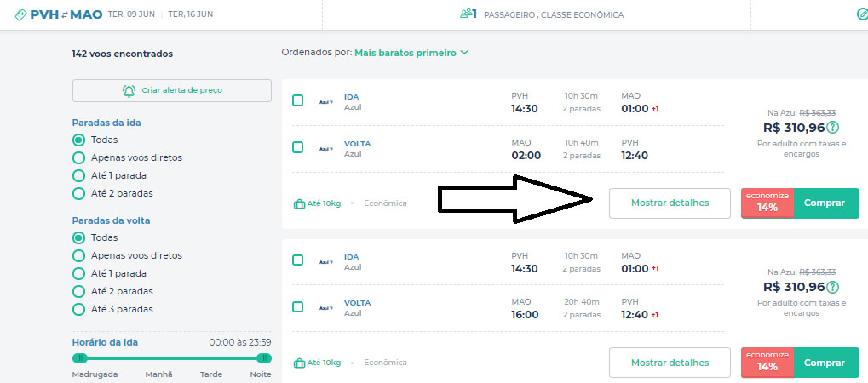Click the luggage icon in the second flight card

tap(299, 363)
